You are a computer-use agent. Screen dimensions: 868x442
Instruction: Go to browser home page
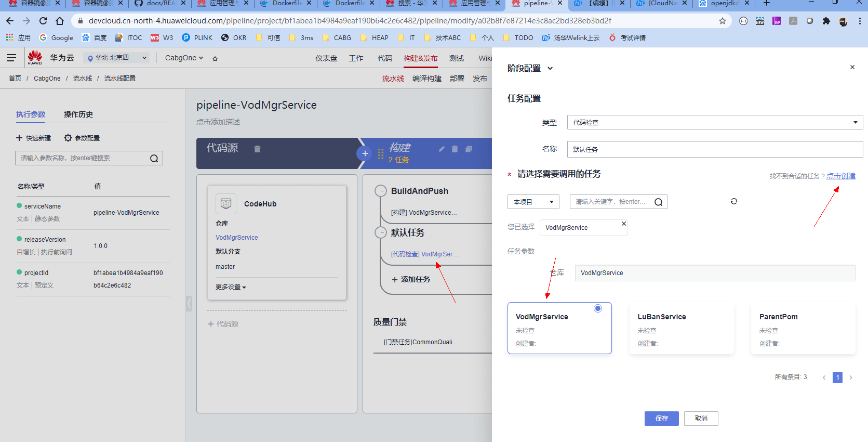(60, 21)
